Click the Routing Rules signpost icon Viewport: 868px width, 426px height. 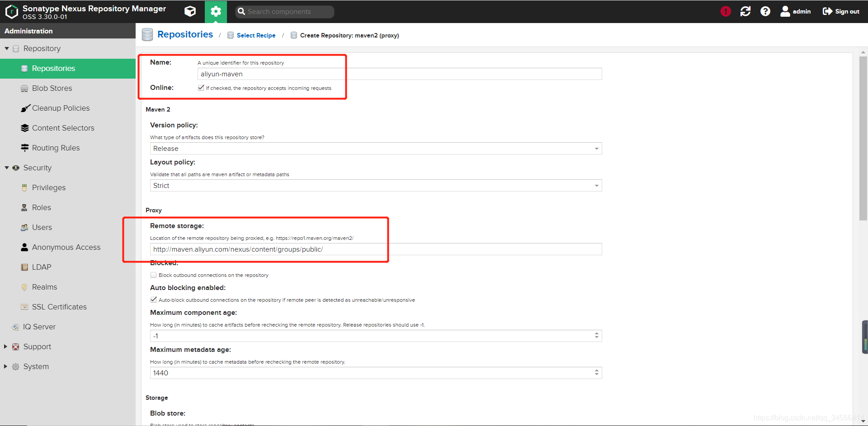[x=25, y=148]
